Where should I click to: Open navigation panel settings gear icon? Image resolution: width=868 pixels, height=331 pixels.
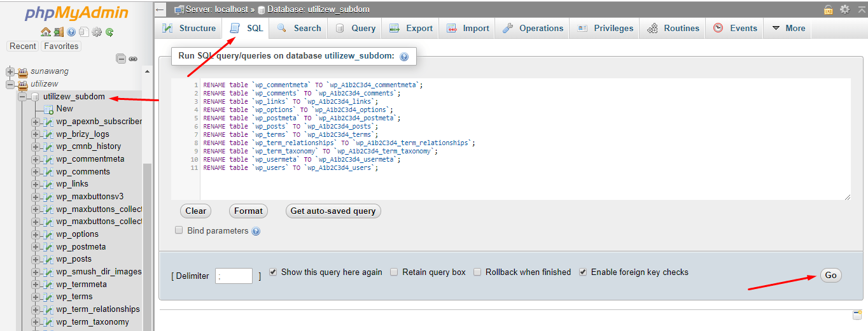[x=97, y=32]
